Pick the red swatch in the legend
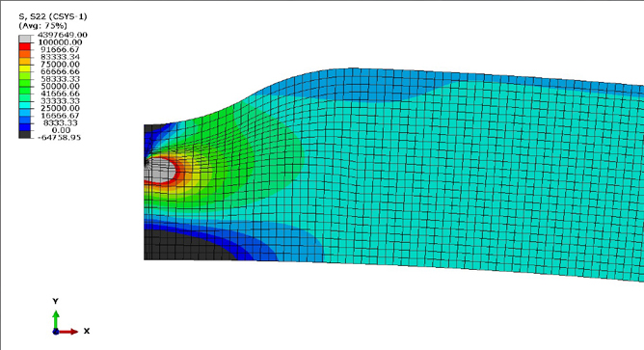The image size is (644, 350). coord(25,46)
